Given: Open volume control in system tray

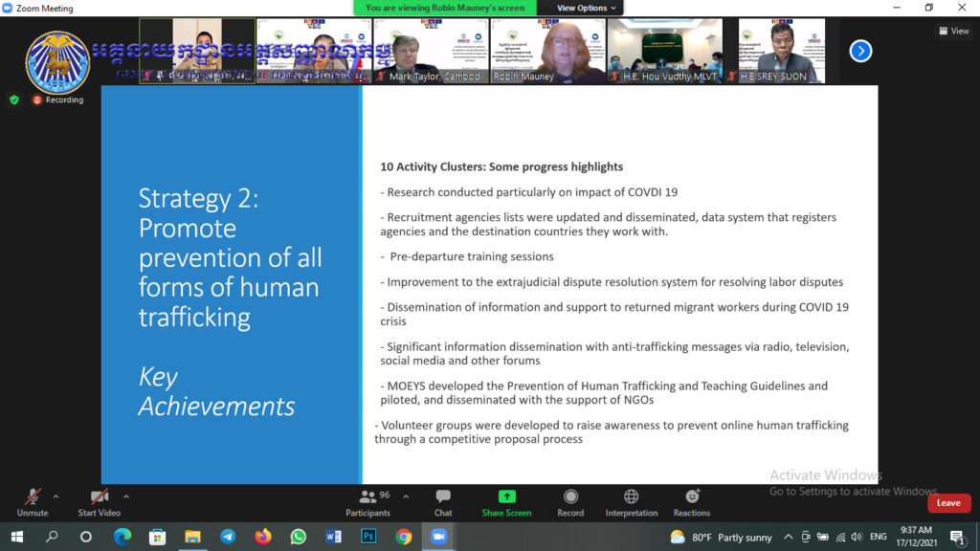Looking at the screenshot, I should 857,538.
